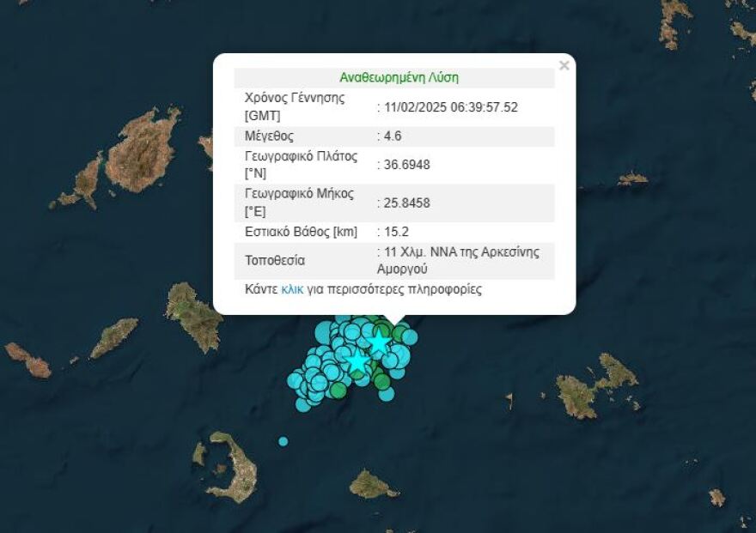Image resolution: width=756 pixels, height=533 pixels.
Task: Click the longitude value 25.8458
Action: click(407, 203)
